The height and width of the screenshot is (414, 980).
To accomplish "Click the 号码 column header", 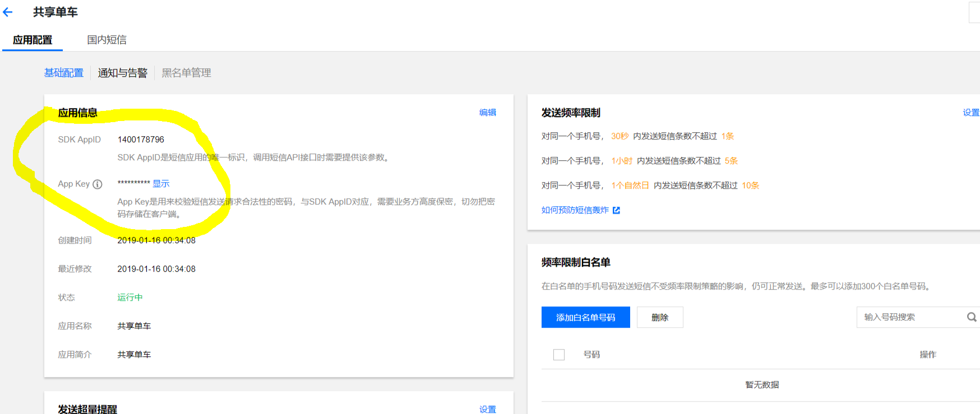I will pyautogui.click(x=591, y=355).
